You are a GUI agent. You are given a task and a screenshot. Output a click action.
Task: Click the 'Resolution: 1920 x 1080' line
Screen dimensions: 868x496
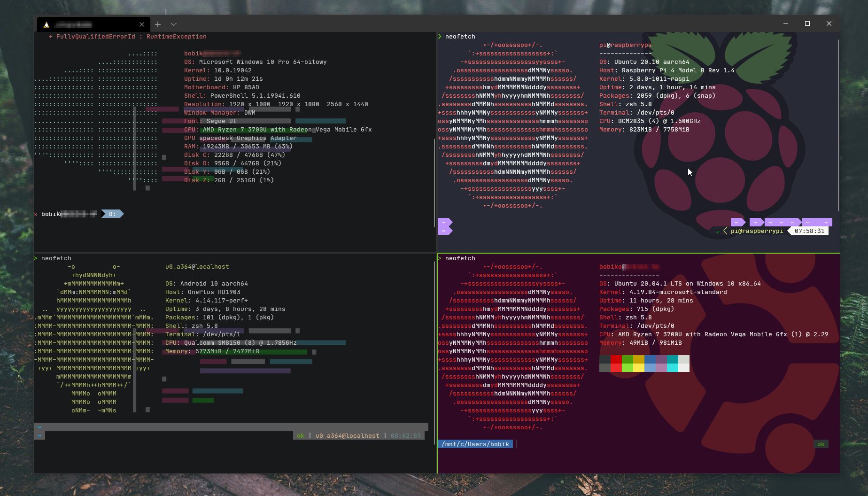[x=276, y=104]
